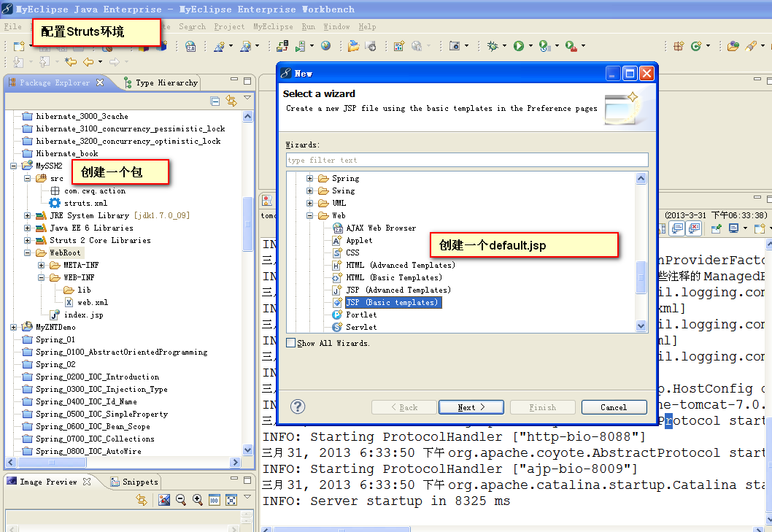Screen dimensions: 772x532
Task: Click the help question mark in New dialog
Action: click(298, 407)
